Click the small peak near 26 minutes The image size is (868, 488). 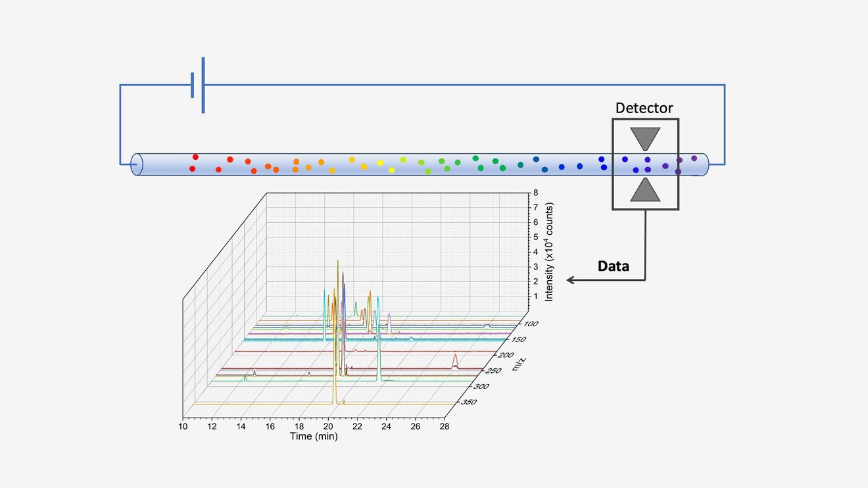(x=456, y=357)
